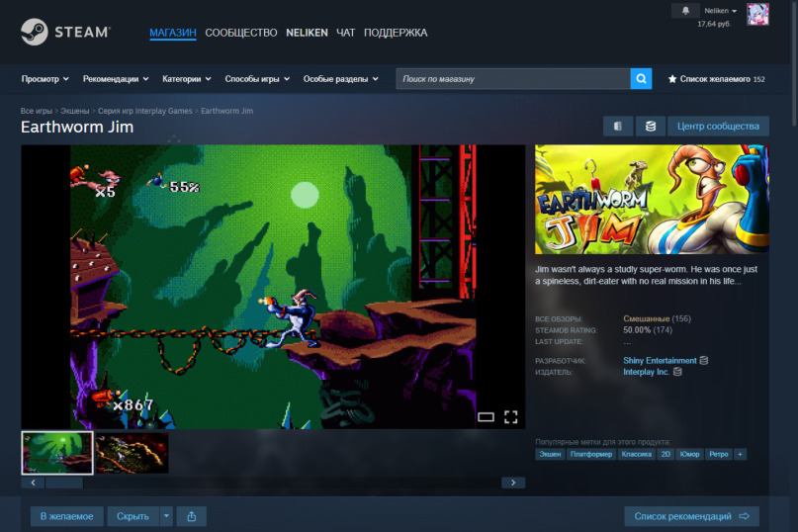
Task: Open the Просмотр dropdown menu
Action: pos(44,79)
